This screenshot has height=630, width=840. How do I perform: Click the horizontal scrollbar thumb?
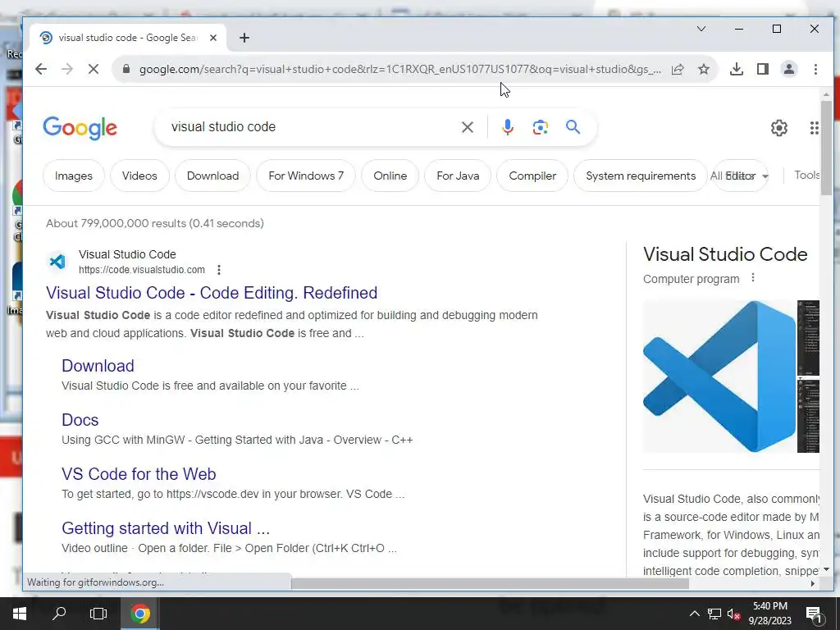point(490,583)
